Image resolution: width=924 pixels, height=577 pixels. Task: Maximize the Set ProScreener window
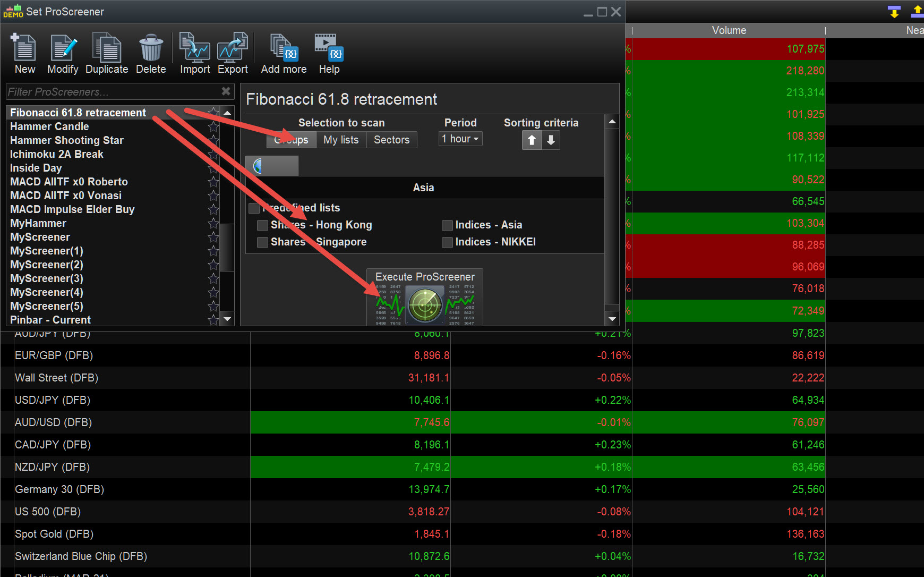tap(602, 12)
